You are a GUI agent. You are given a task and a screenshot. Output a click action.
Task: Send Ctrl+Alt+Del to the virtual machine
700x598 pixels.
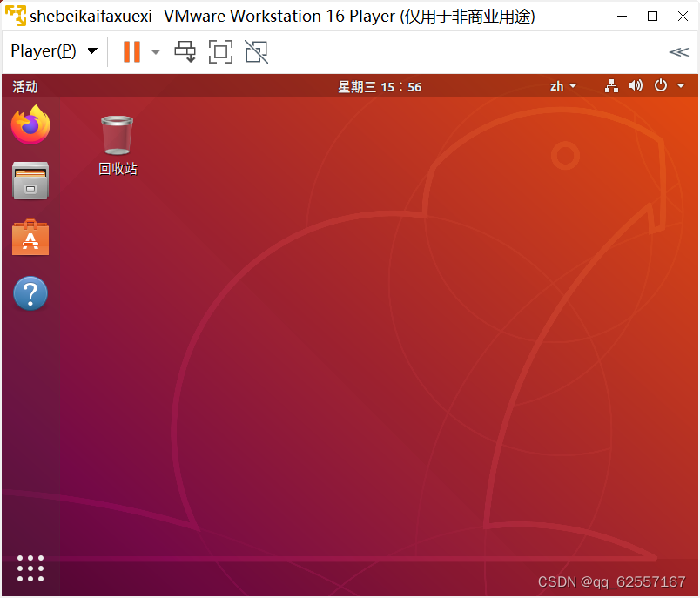click(x=185, y=51)
